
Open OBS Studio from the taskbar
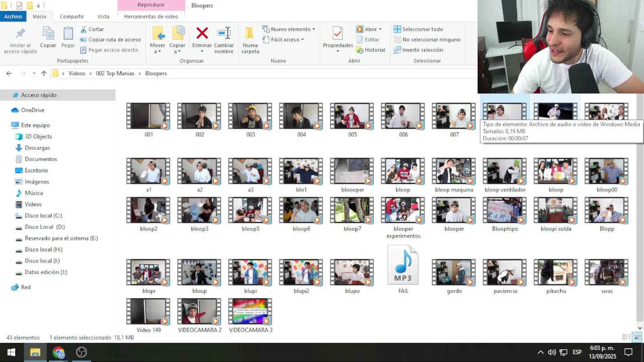click(x=82, y=352)
